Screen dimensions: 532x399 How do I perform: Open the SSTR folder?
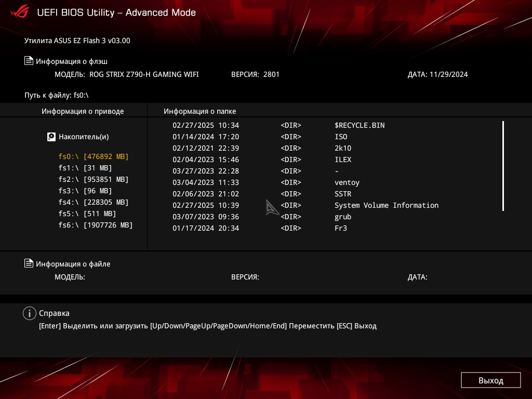343,194
